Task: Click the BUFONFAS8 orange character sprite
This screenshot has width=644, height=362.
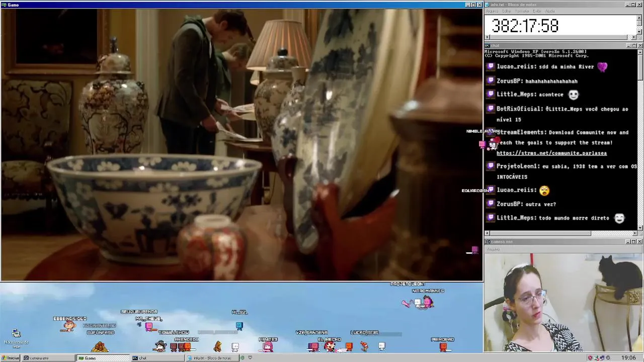Action: [x=100, y=346]
